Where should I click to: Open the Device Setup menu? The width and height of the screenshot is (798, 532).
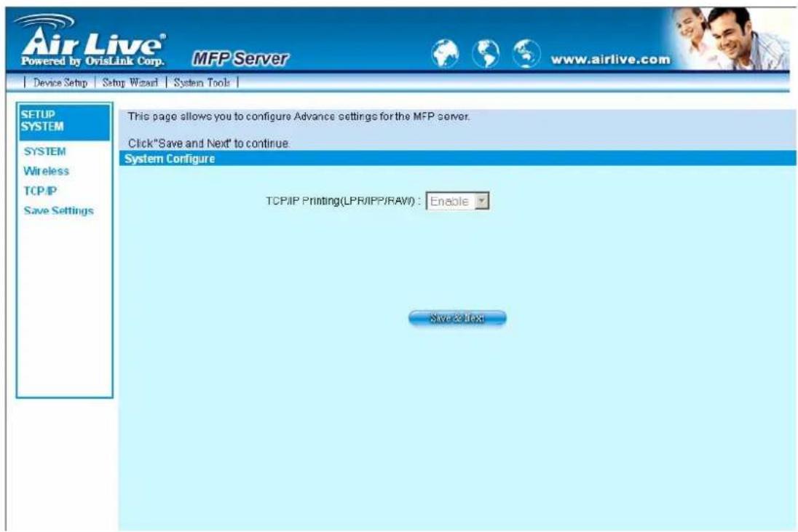tap(60, 82)
